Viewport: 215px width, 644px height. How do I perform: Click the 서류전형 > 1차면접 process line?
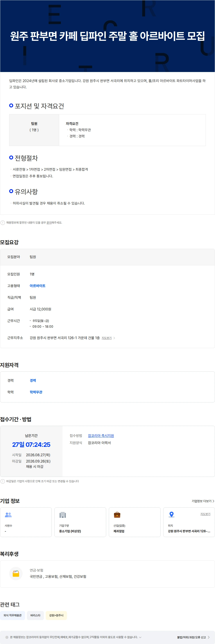tap(50, 169)
